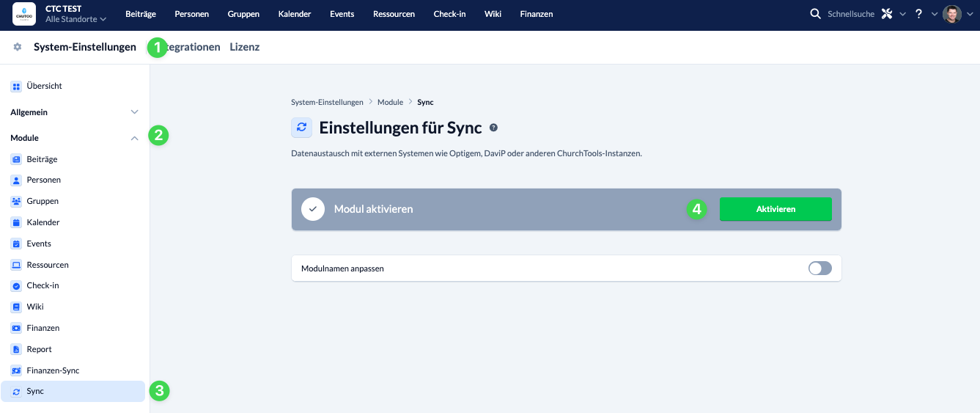Image resolution: width=980 pixels, height=413 pixels.
Task: Open Übersicht in the sidebar
Action: [44, 86]
